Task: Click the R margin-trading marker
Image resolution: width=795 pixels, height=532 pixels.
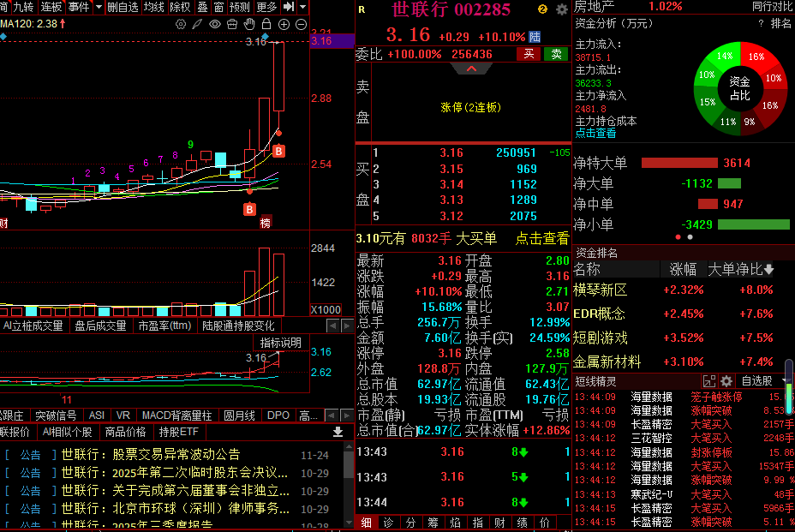Action: pos(362,9)
